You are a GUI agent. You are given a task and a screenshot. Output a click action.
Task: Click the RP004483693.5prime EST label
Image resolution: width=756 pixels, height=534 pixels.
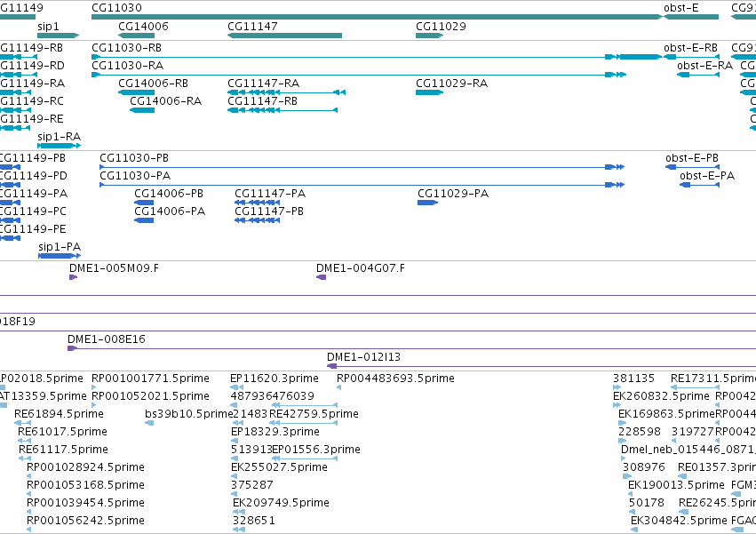click(396, 379)
